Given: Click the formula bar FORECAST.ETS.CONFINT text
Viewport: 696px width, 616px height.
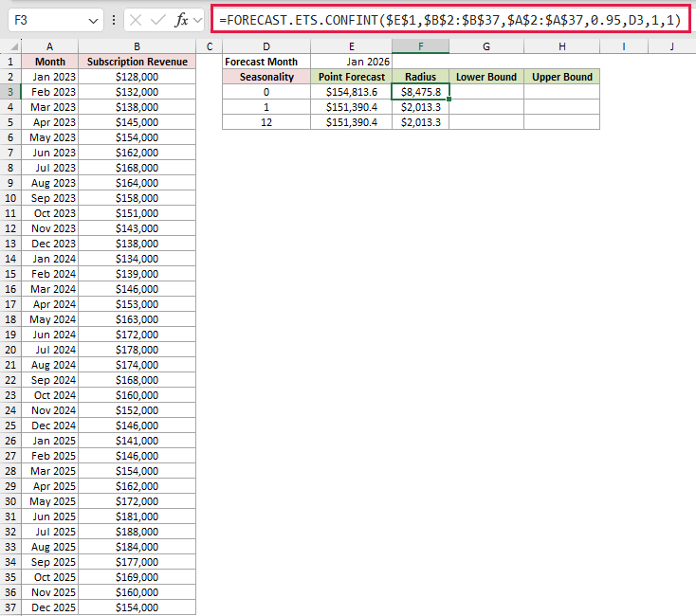Looking at the screenshot, I should (449, 20).
